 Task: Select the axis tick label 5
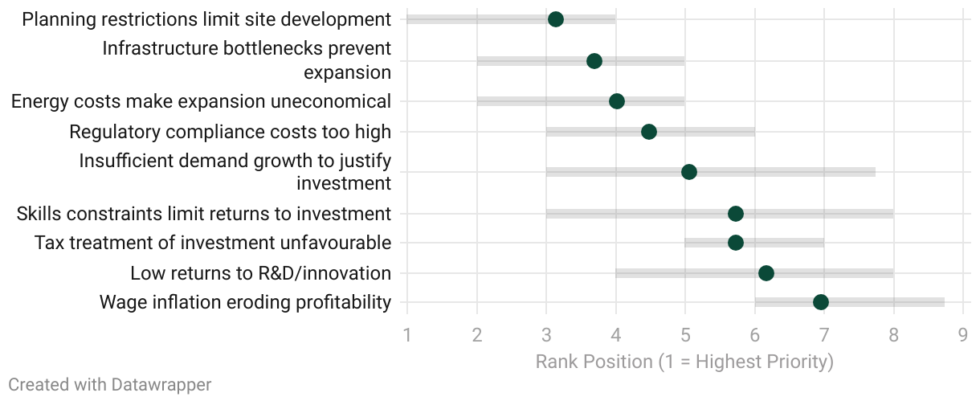[685, 333]
